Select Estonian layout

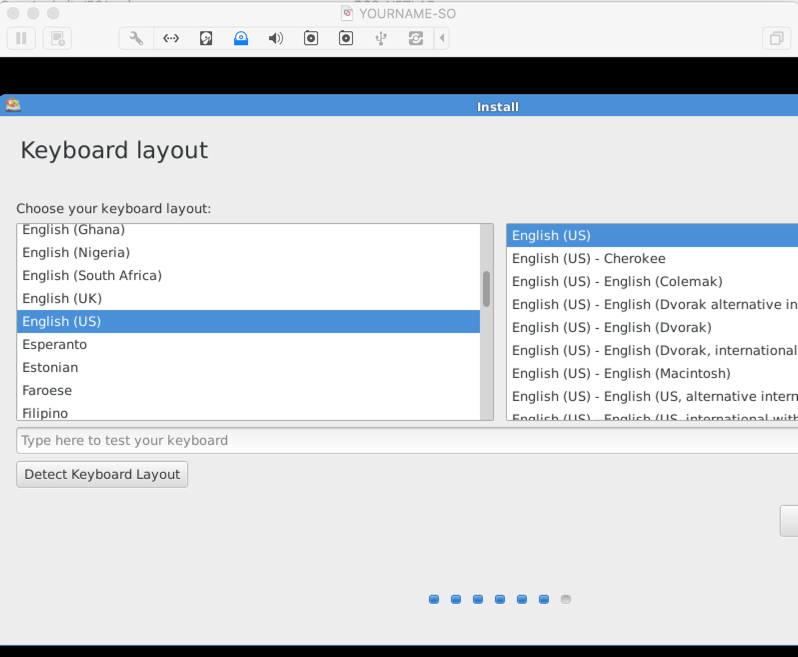pyautogui.click(x=248, y=367)
